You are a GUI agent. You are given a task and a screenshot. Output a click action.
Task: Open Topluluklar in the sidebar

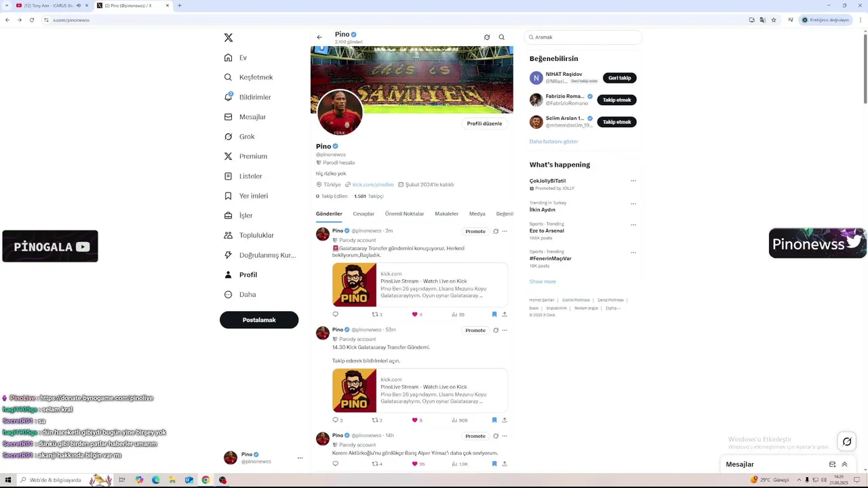click(250, 235)
